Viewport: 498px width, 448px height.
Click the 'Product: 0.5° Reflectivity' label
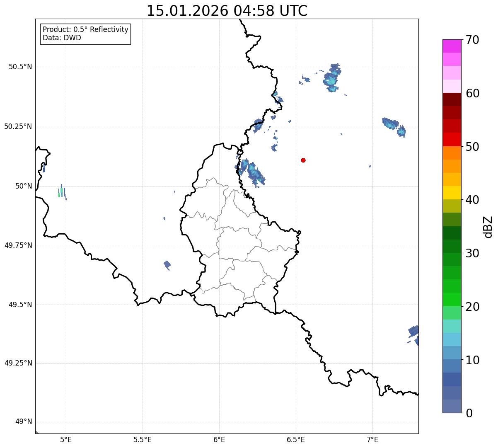[x=86, y=30]
